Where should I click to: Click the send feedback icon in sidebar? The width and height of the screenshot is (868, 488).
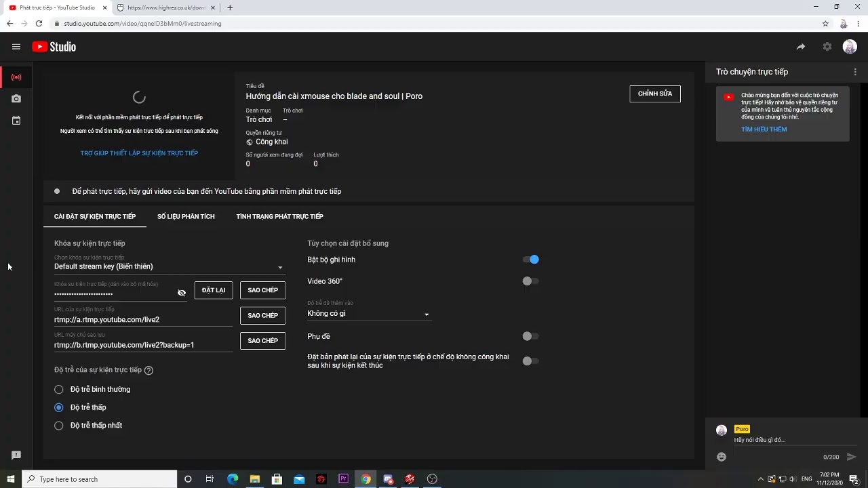[16, 455]
